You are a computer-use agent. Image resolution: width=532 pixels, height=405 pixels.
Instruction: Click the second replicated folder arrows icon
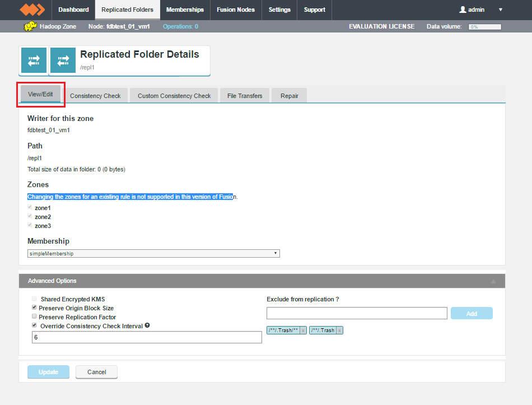63,60
